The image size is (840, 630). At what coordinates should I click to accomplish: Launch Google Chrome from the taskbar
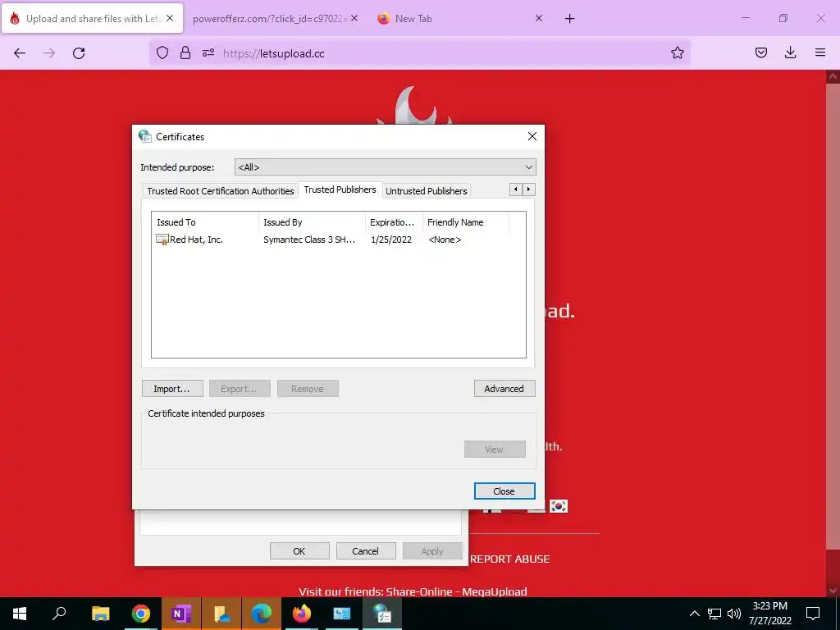click(140, 614)
